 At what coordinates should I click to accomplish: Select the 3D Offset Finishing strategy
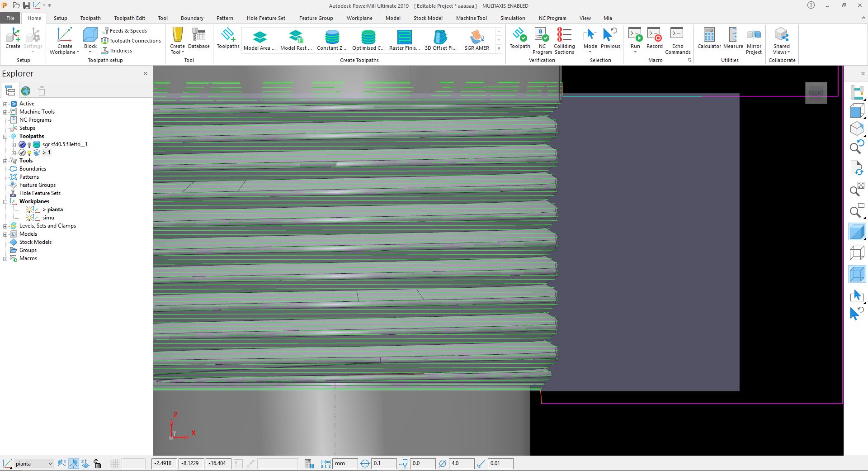[440, 38]
